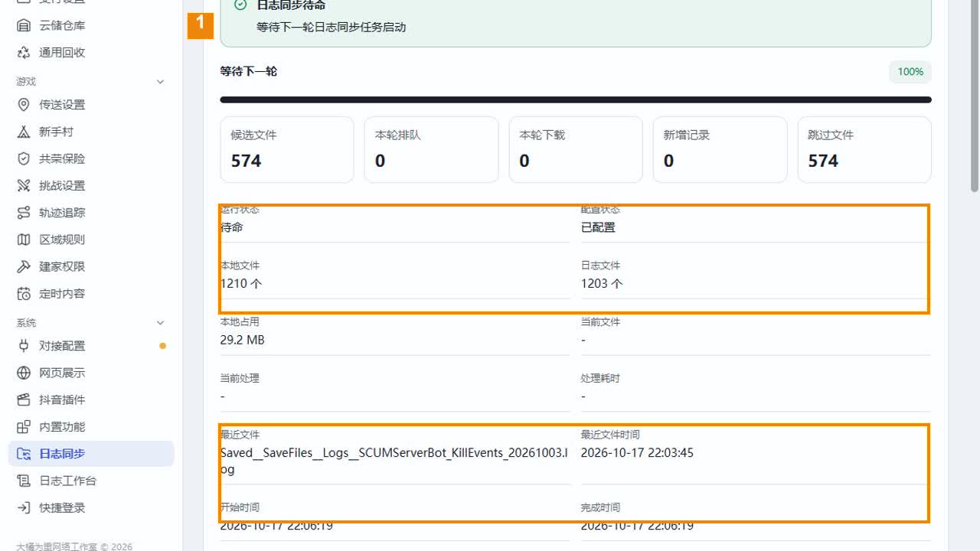Click the 待命 running status value
980x551 pixels.
point(232,227)
